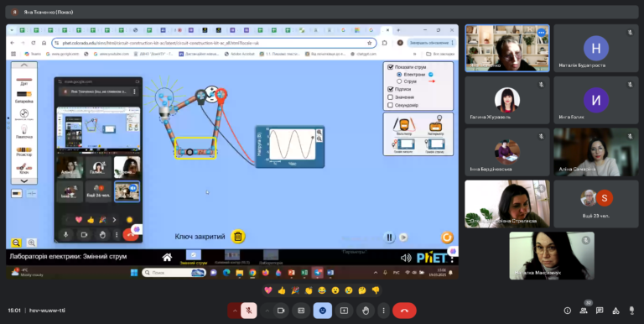This screenshot has width=644, height=324.
Task: Send the laughing face reaction
Action: tap(322, 290)
